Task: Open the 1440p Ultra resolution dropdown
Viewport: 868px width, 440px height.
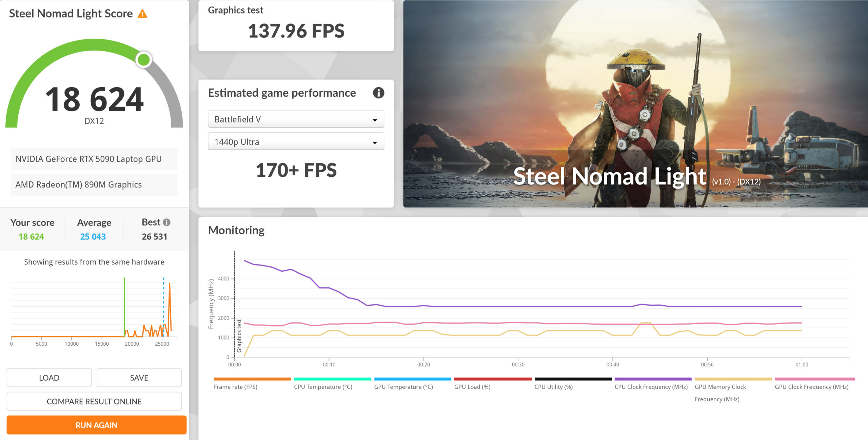Action: tap(296, 142)
